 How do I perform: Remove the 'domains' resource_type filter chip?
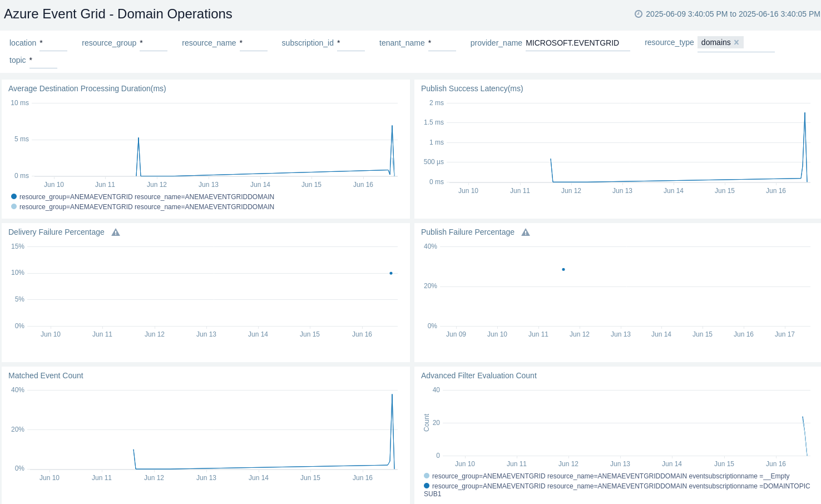point(736,42)
